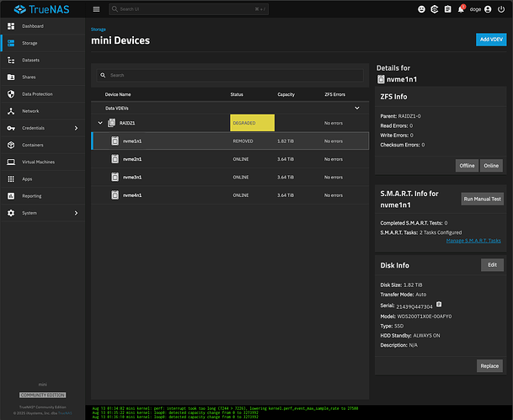Click the Data Protection shield icon
The image size is (513, 420).
coord(11,94)
